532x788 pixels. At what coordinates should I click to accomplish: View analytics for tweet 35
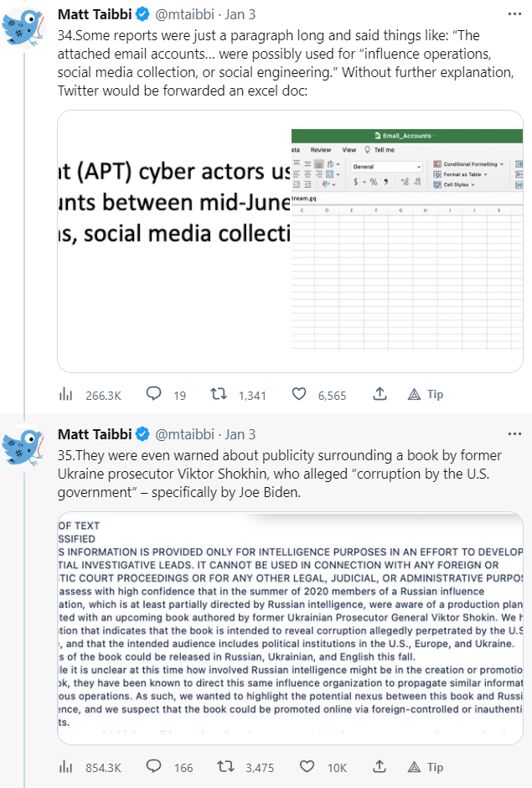(65, 767)
